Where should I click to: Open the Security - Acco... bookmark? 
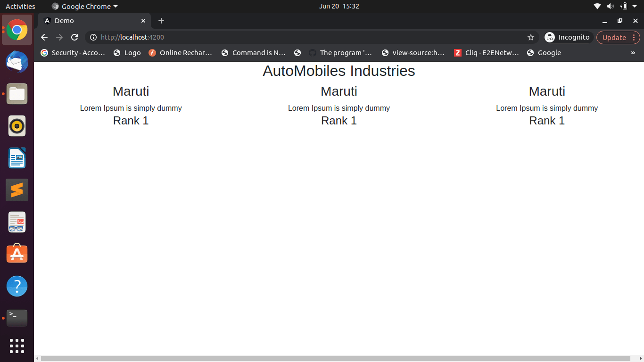[x=73, y=53]
